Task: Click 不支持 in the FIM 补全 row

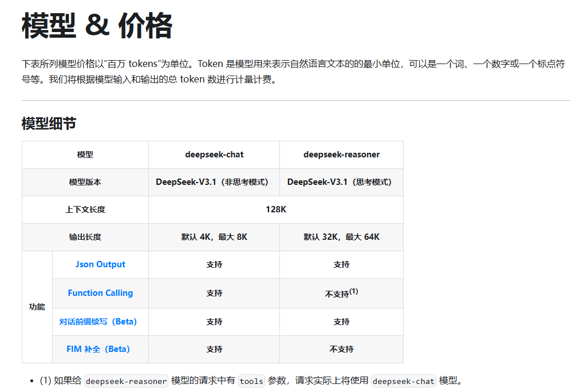Action: (x=341, y=349)
